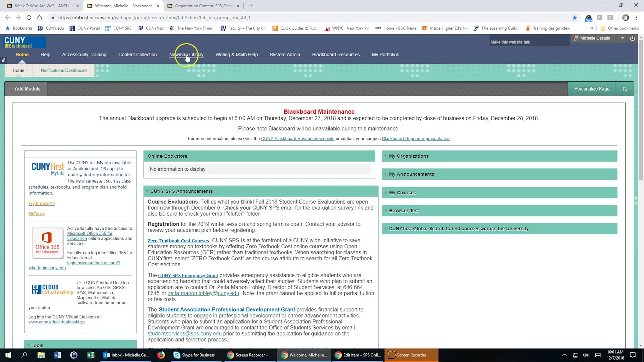Click the CUNY Blackboard logo
Image resolution: width=644 pixels, height=362 pixels.
click(x=25, y=42)
